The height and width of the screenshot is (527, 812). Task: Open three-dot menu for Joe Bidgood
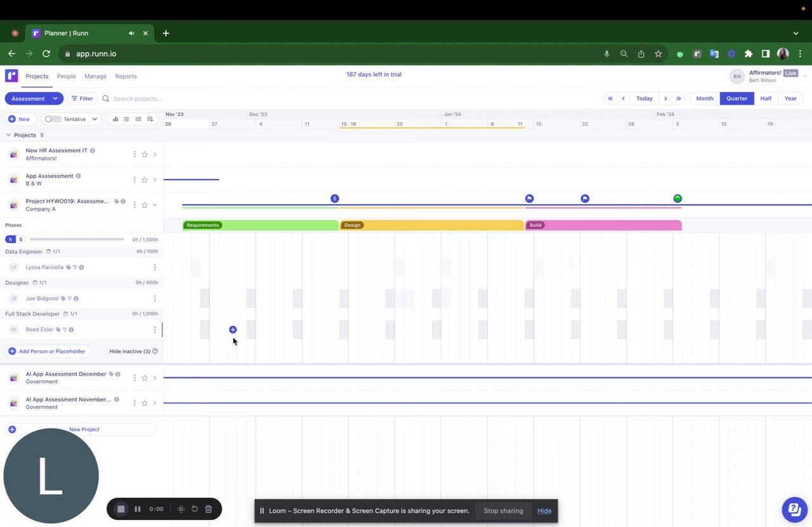pos(155,299)
